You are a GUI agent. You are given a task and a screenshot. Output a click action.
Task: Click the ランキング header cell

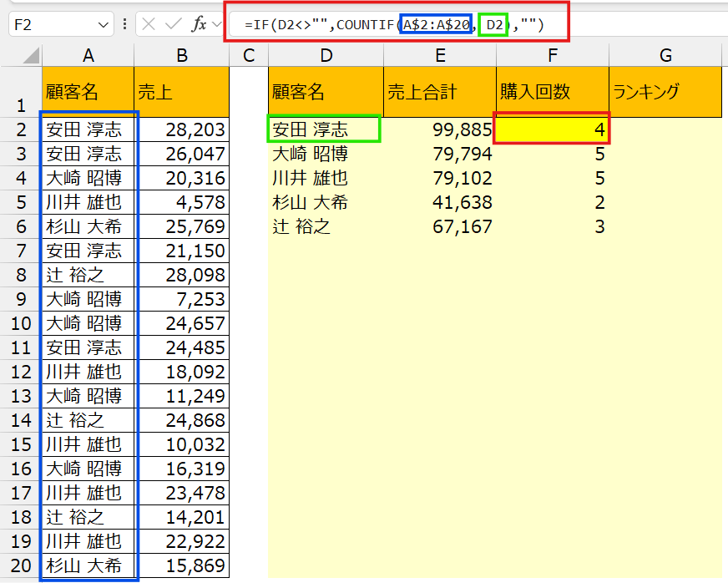665,92
